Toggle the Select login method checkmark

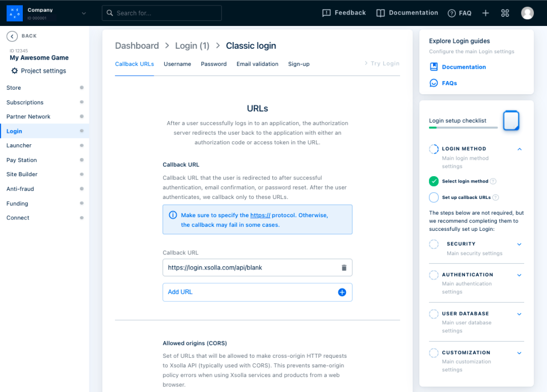pos(433,181)
